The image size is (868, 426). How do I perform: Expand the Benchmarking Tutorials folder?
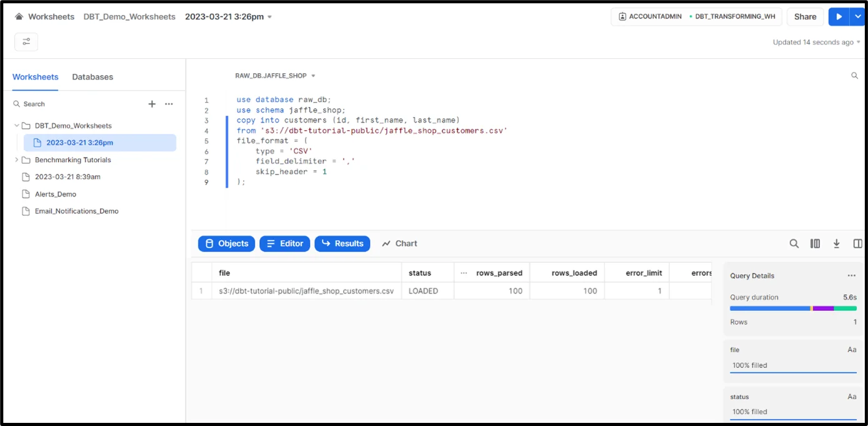point(17,160)
